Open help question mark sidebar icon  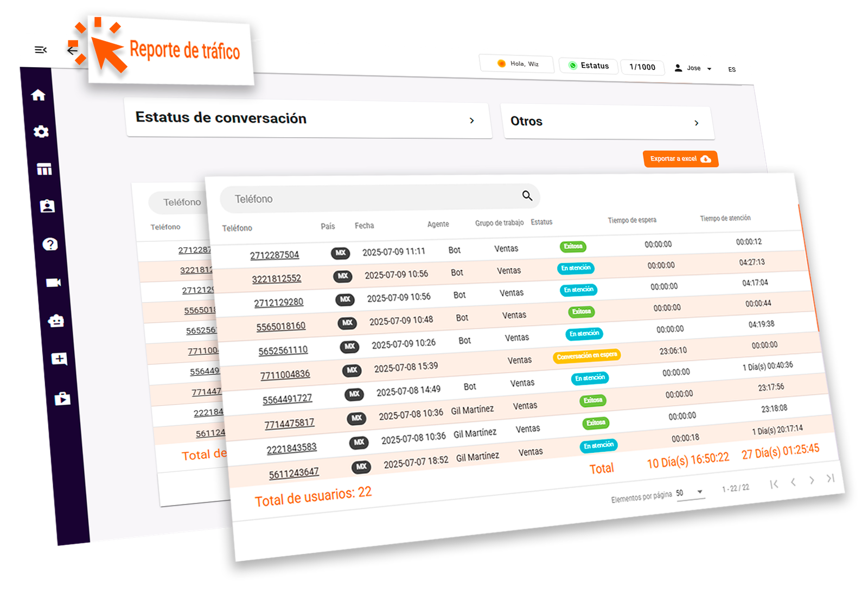50,244
